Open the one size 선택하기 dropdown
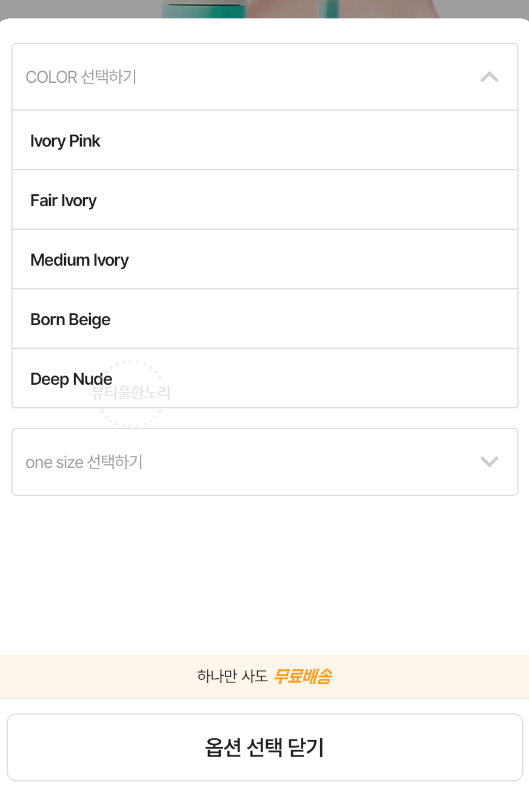The image size is (529, 787). [265, 462]
